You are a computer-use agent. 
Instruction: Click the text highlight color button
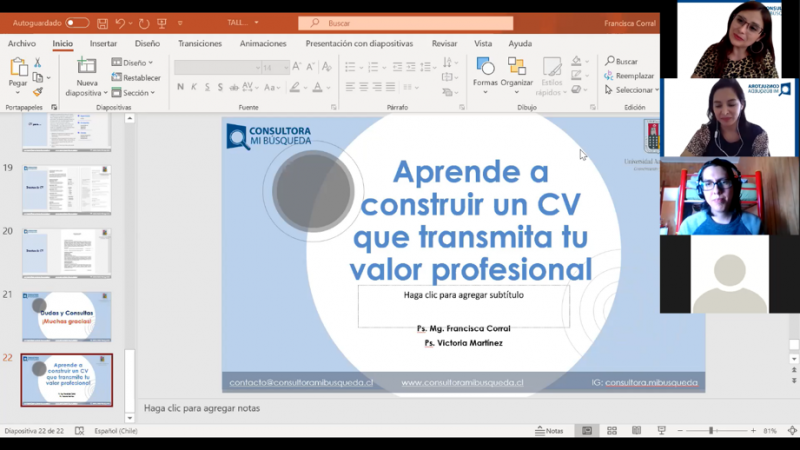294,88
